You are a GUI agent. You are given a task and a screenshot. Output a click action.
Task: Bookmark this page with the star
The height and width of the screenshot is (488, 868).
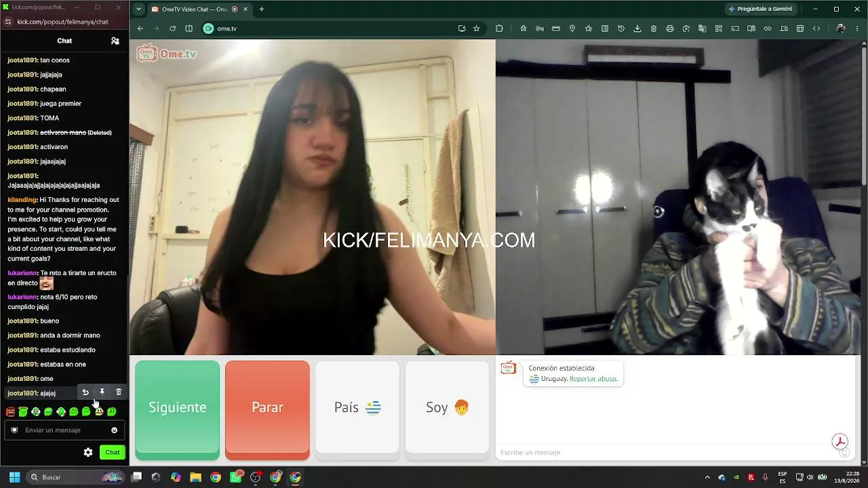pos(477,28)
